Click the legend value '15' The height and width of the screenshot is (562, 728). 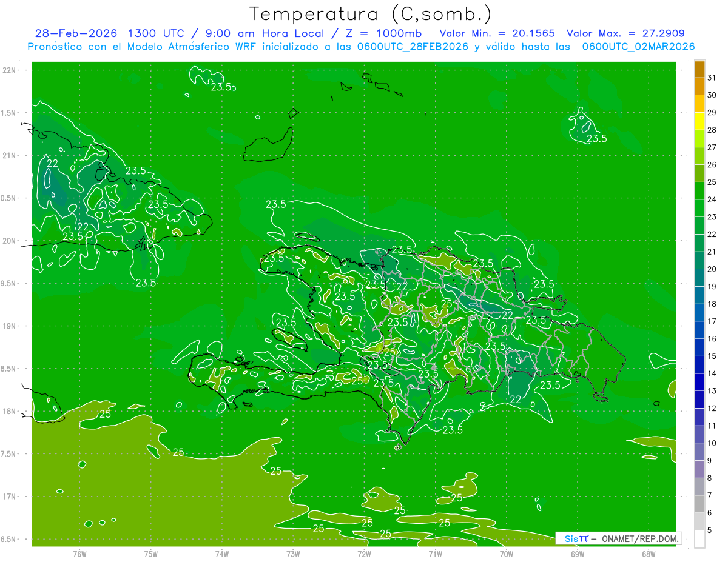[x=712, y=356]
